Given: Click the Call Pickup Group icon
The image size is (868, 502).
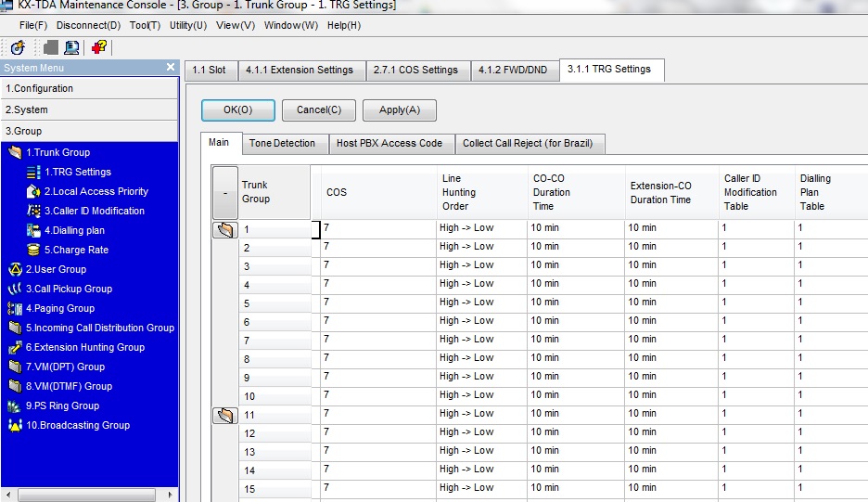Looking at the screenshot, I should (15, 289).
